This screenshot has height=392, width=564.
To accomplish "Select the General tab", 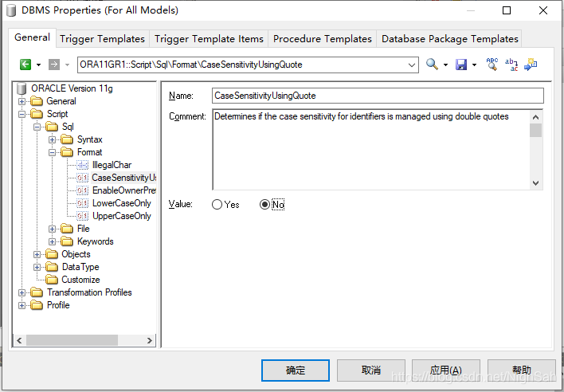I will click(33, 37).
